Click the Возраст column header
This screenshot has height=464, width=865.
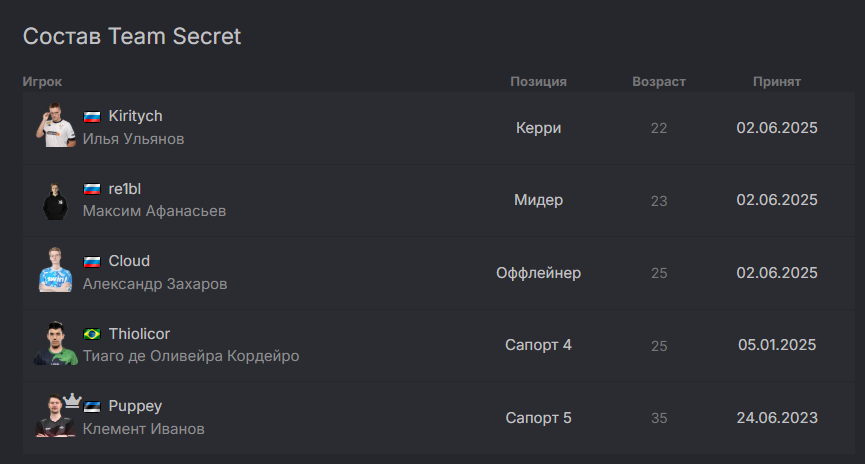click(x=658, y=82)
